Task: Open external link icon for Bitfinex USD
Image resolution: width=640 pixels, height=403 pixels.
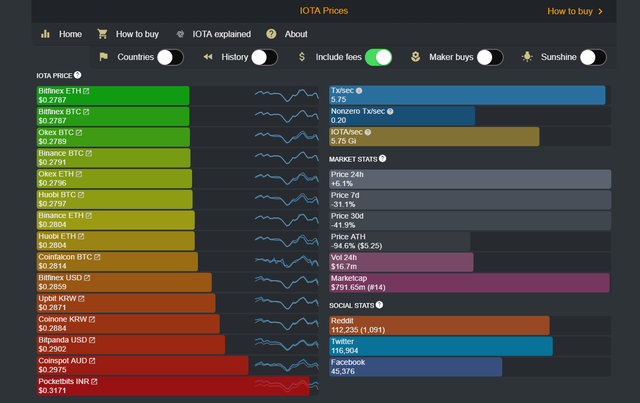Action: [x=87, y=278]
